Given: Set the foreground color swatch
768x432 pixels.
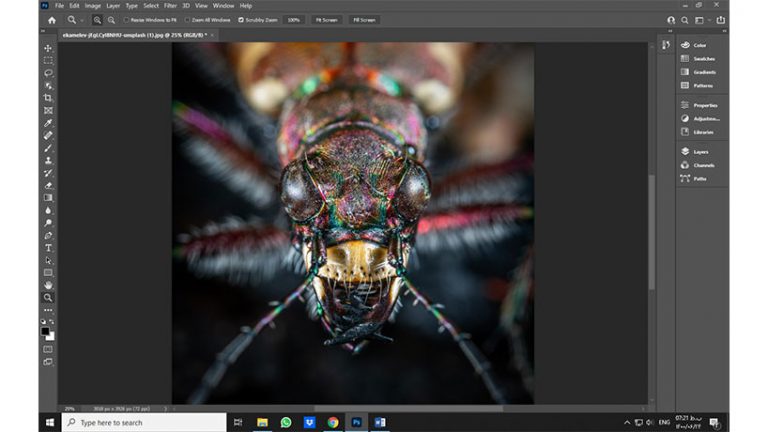Looking at the screenshot, I should (x=45, y=331).
